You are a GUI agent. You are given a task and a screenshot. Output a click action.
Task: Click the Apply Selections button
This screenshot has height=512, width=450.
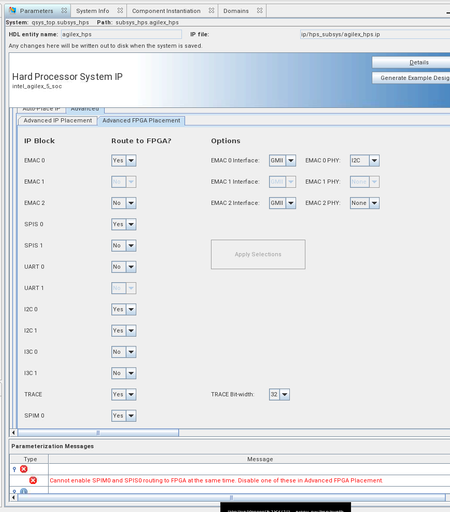[x=258, y=254]
